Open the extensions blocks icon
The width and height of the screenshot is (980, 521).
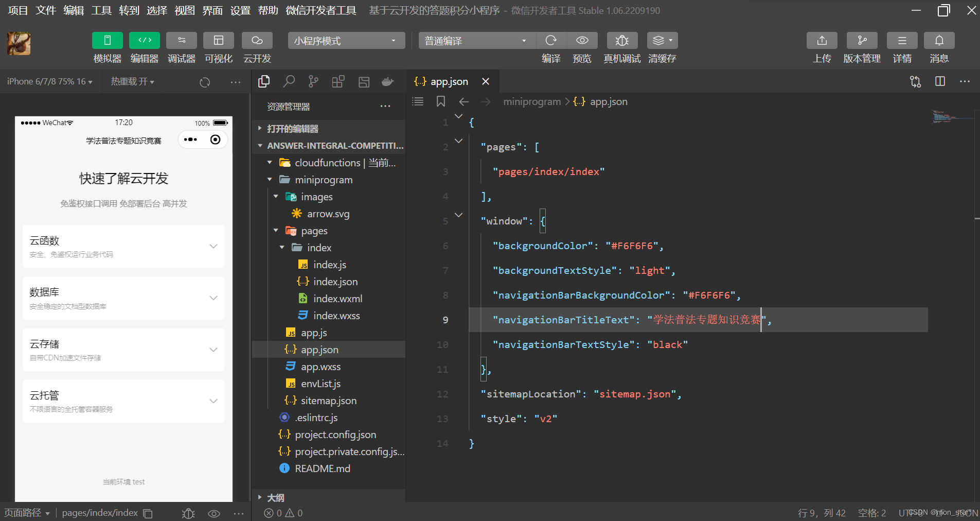(x=338, y=81)
